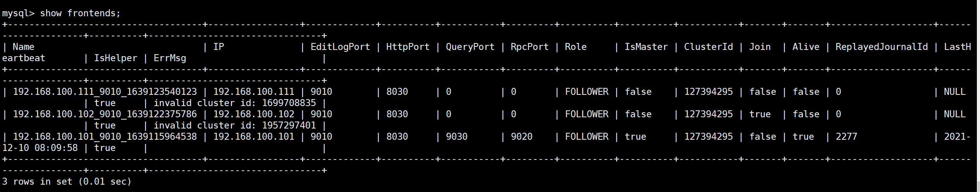The image size is (980, 192).
Task: Click the IsMaster column header
Action: pyautogui.click(x=646, y=47)
